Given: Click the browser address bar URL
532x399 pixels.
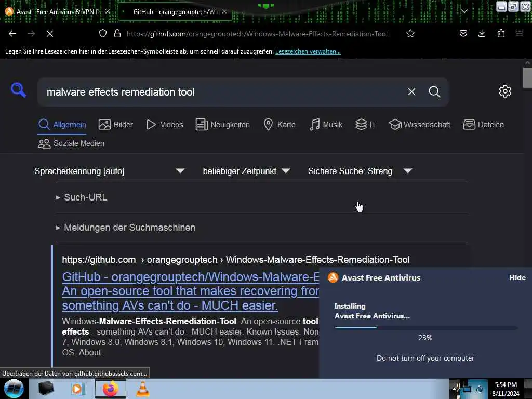Looking at the screenshot, I should coord(257,34).
